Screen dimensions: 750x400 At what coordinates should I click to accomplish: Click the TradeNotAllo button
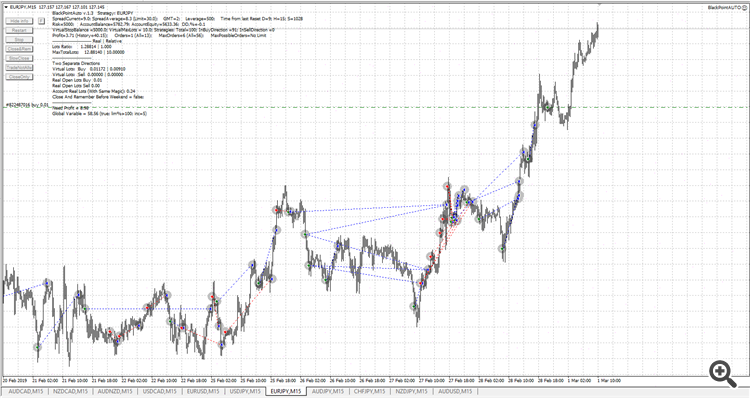click(19, 67)
